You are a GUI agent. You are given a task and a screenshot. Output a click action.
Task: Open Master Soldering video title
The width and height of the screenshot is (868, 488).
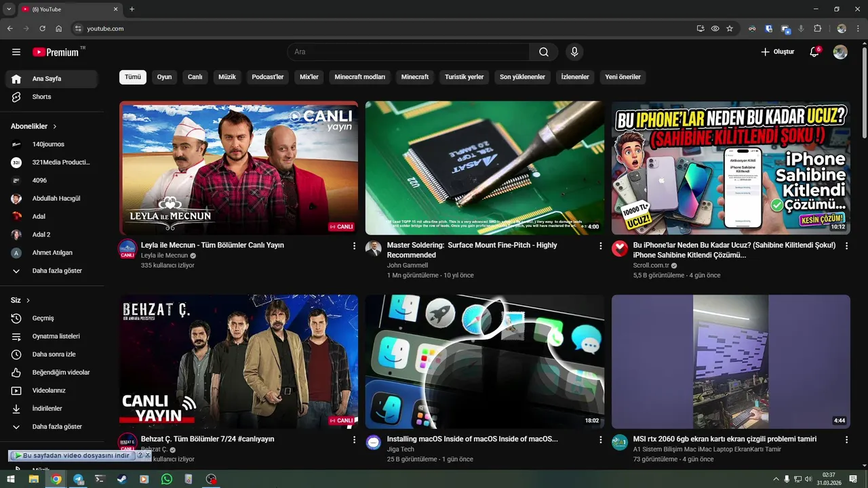(472, 250)
